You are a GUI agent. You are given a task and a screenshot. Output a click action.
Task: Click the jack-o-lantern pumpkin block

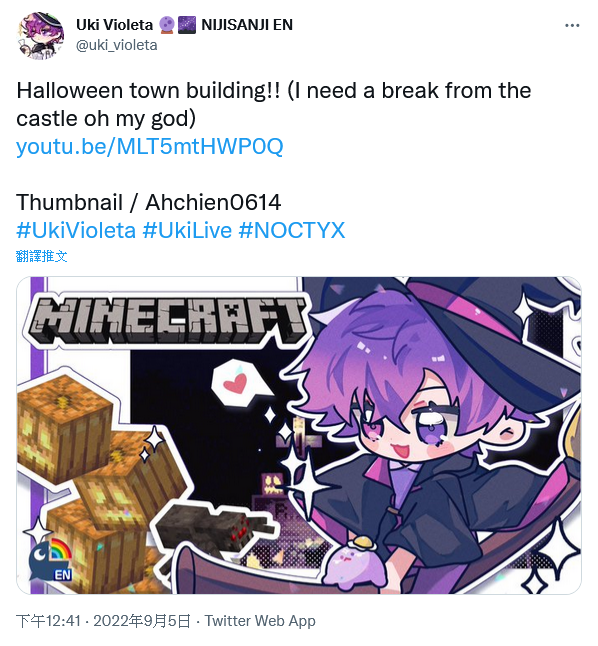[x=65, y=428]
